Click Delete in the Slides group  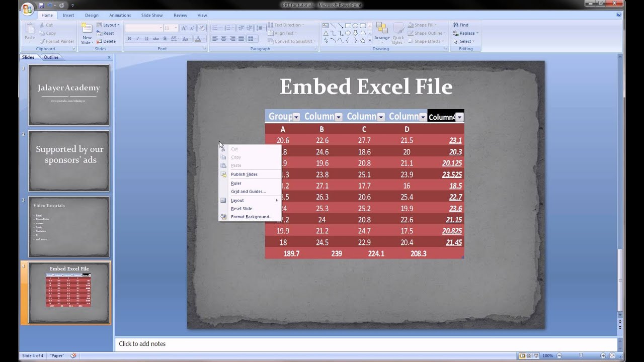click(x=107, y=41)
